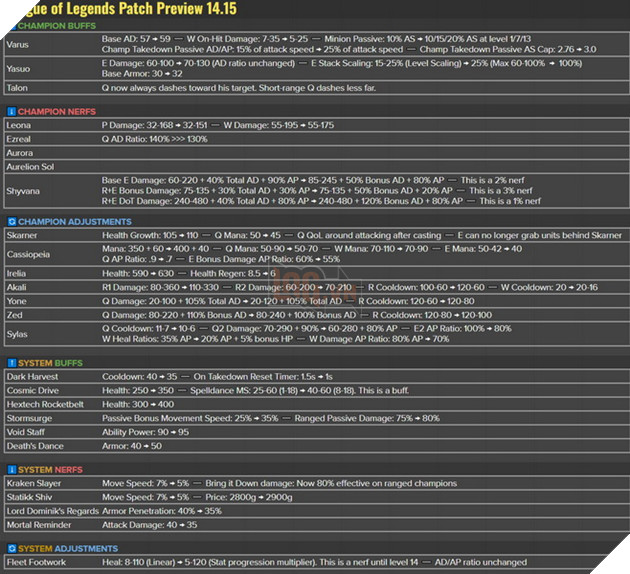Click the Cassiopeia adjustments row label

point(28,255)
